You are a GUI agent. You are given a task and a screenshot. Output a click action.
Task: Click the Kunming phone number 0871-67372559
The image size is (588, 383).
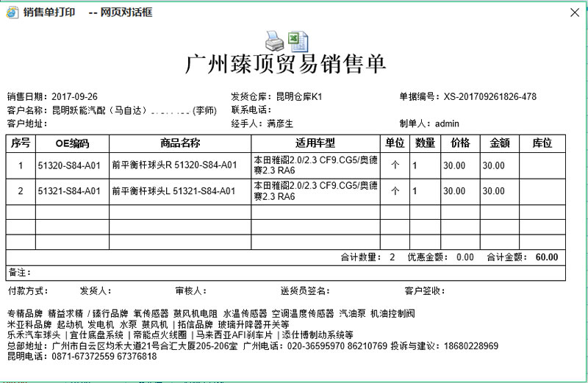click(x=83, y=356)
